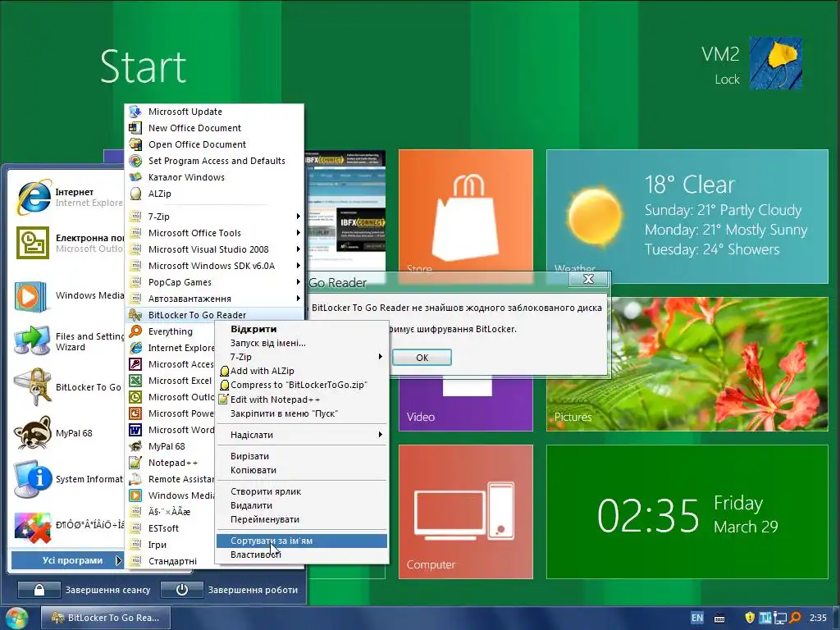Click the New Office Document icon
Screen dimensions: 840x630
point(135,128)
